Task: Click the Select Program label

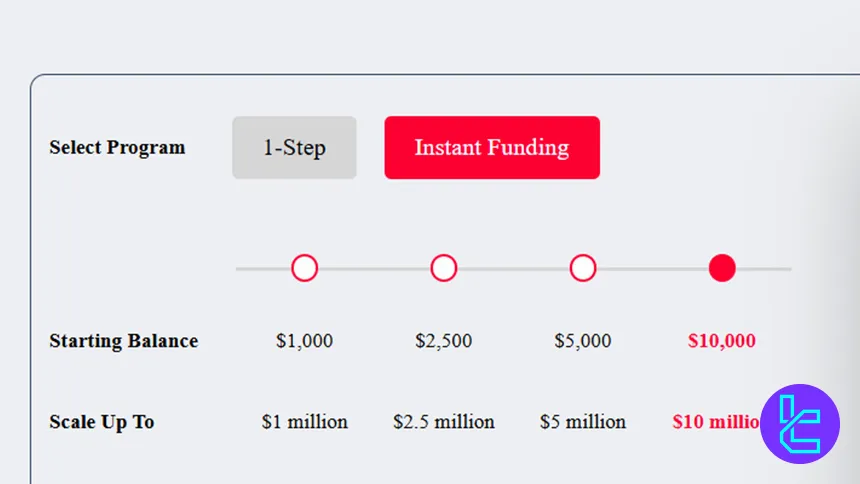Action: (x=117, y=148)
